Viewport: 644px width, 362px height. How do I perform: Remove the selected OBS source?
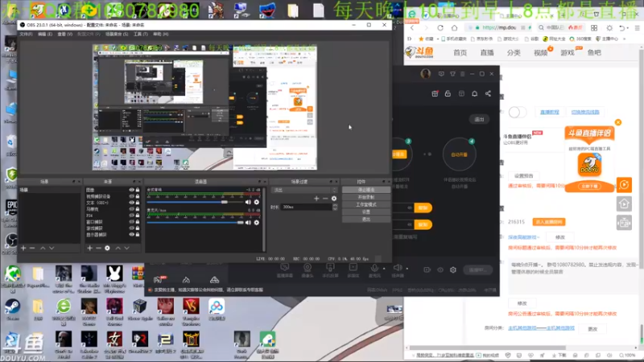pos(98,249)
